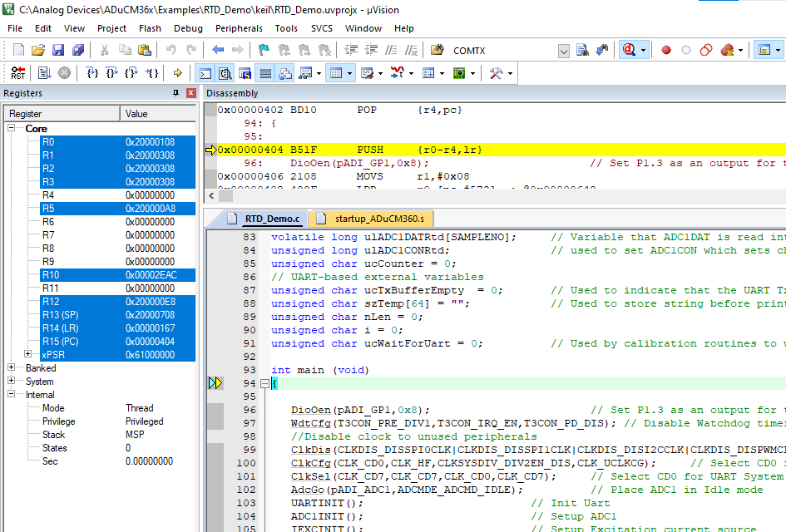The height and width of the screenshot is (532, 786).
Task: Toggle the window layout view button
Action: (764, 50)
